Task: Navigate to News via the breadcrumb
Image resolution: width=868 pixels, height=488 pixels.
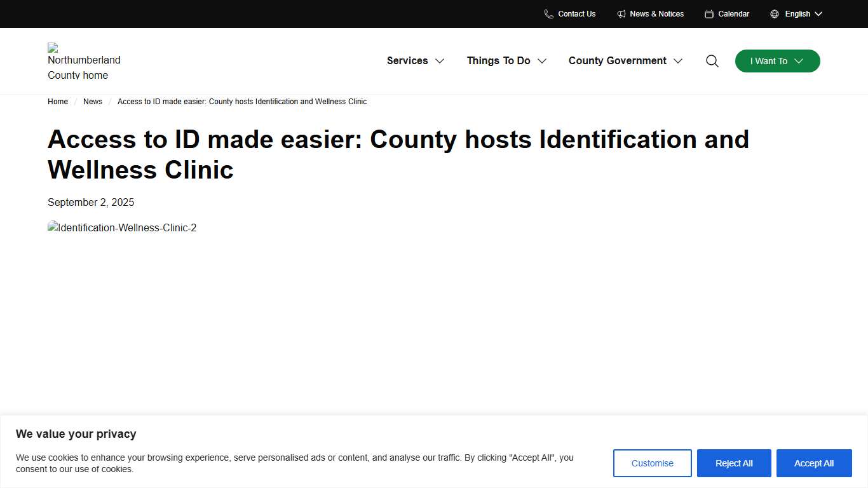Action: pyautogui.click(x=93, y=101)
